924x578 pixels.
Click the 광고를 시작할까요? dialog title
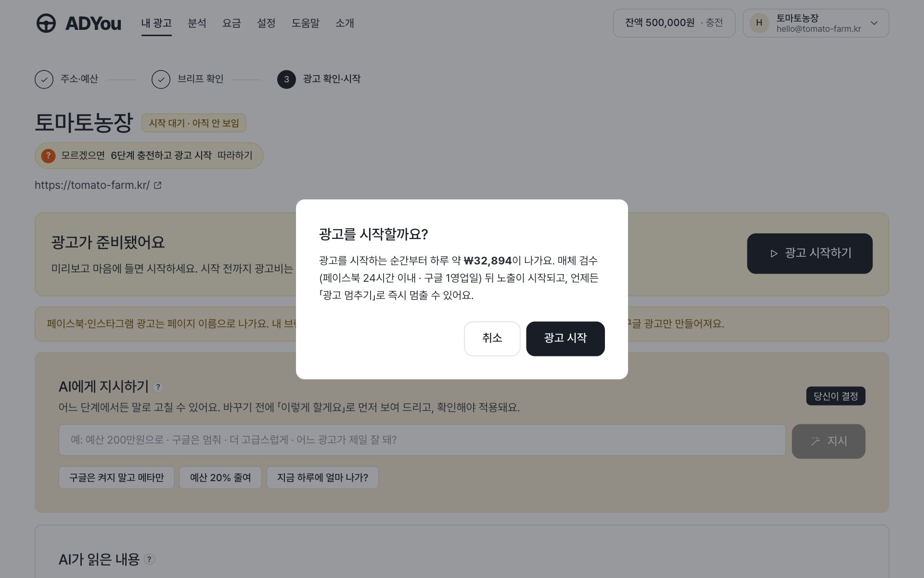[x=373, y=234]
